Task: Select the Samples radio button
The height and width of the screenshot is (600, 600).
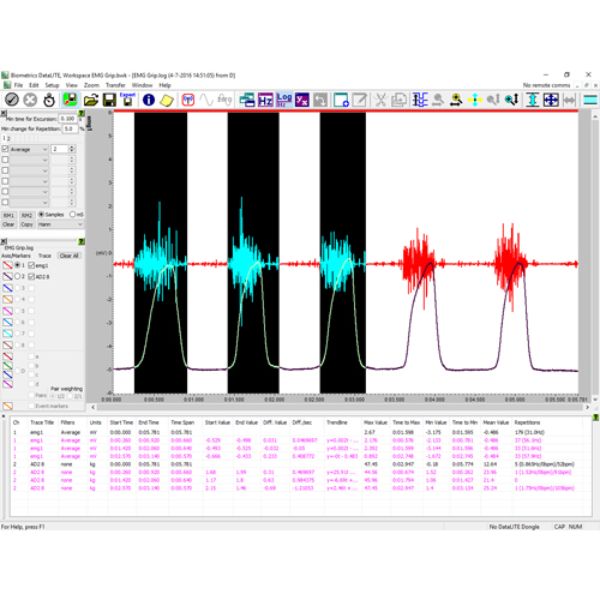Action: [x=41, y=214]
